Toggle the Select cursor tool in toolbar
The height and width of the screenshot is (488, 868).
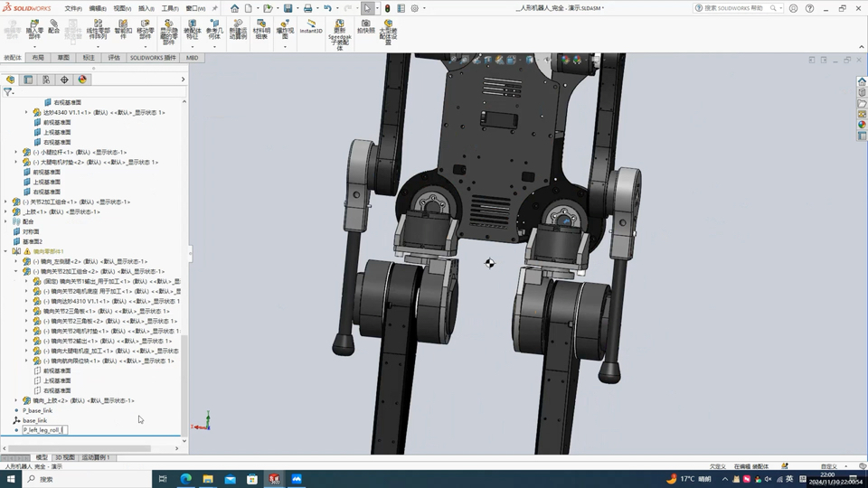pos(367,8)
